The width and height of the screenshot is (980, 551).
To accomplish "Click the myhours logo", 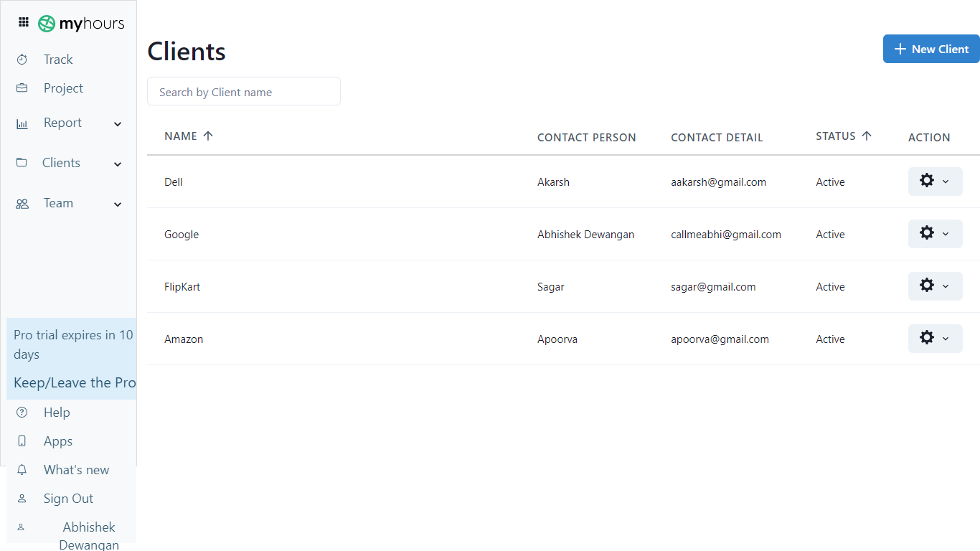I will pyautogui.click(x=81, y=24).
